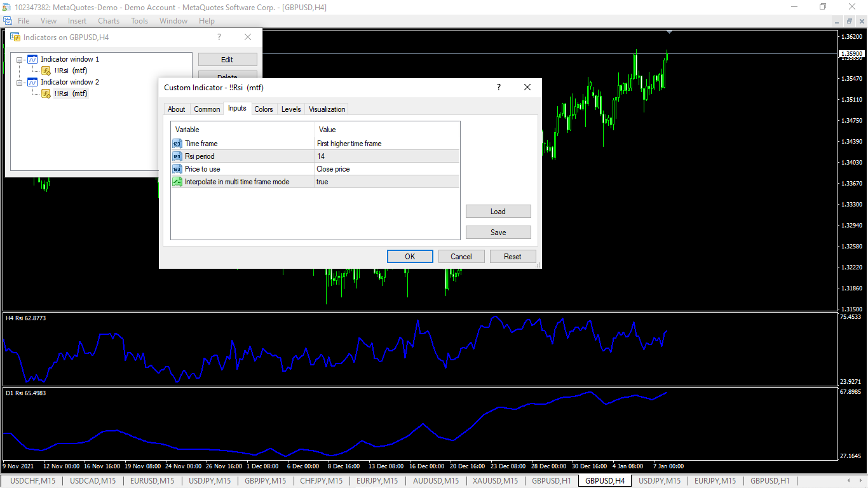Click the Price to use variable icon
The image size is (868, 488).
[177, 169]
